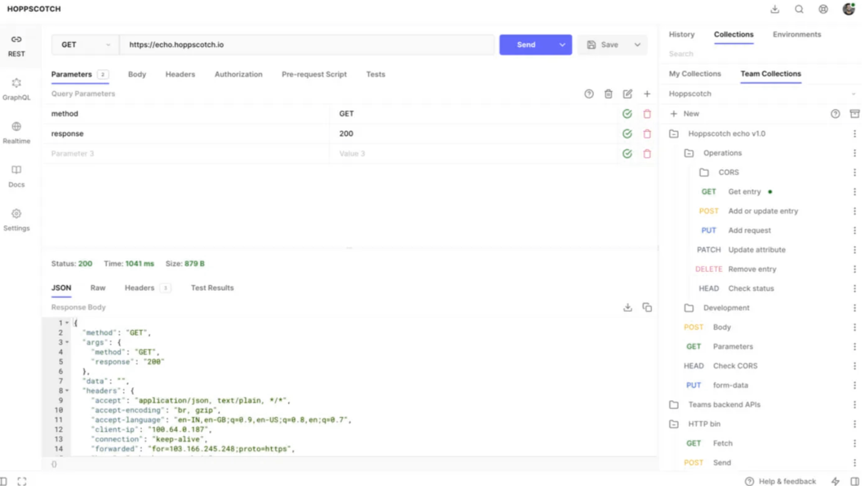Screen dimensions: 868x486
Task: Switch to the Authorization tab
Action: (238, 74)
